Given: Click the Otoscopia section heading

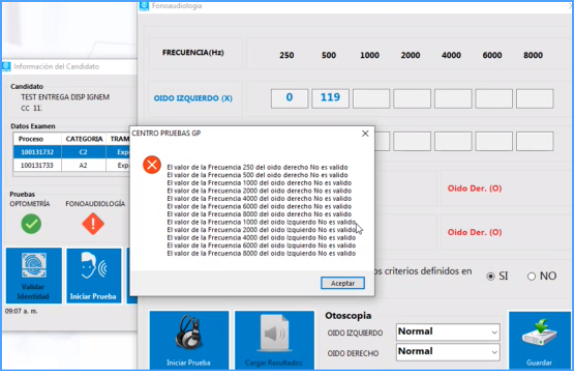Looking at the screenshot, I should point(348,316).
